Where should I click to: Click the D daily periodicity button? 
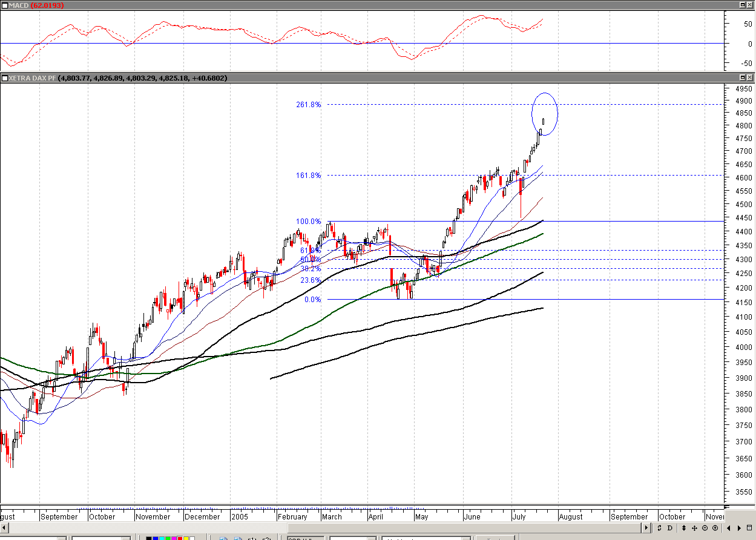[670, 528]
